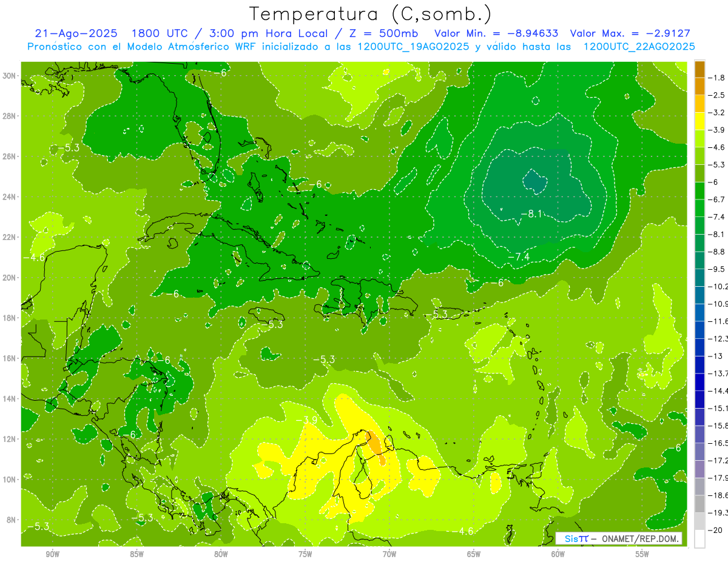Click the '75W' longitude axis label
The image size is (728, 562).
(x=305, y=554)
